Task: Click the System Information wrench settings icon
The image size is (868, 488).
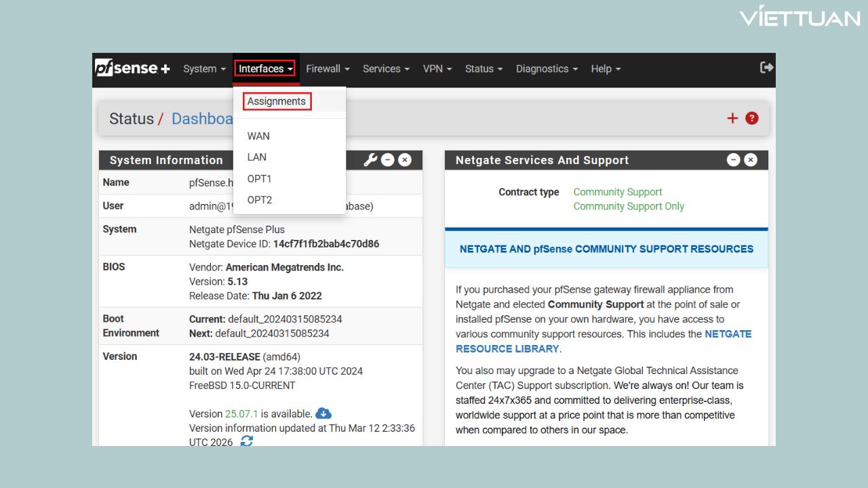Action: point(370,160)
